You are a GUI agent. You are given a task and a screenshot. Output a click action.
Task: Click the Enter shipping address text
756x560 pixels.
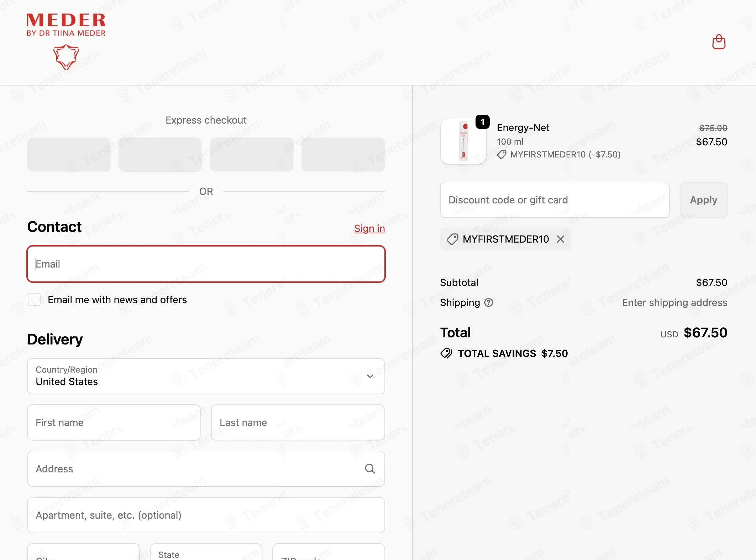tap(674, 302)
